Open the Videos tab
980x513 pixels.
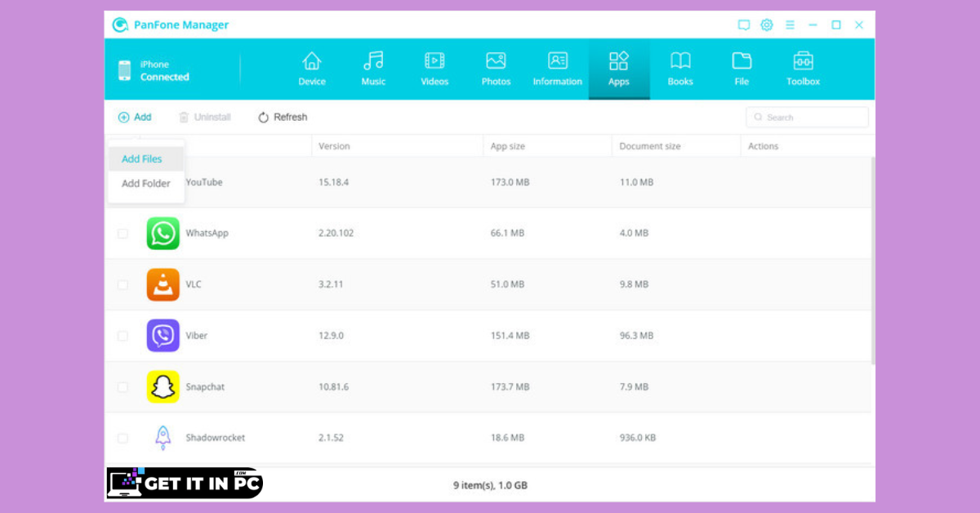tap(434, 69)
